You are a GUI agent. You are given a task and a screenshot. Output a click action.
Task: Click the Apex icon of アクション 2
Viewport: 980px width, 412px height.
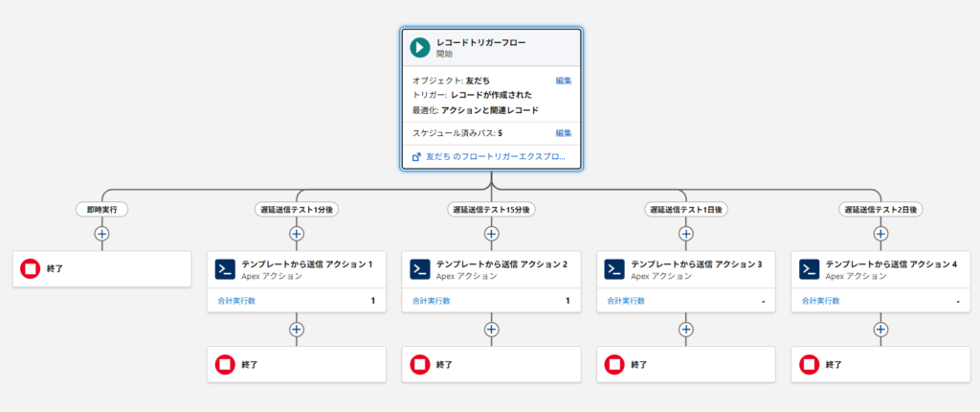coord(419,269)
